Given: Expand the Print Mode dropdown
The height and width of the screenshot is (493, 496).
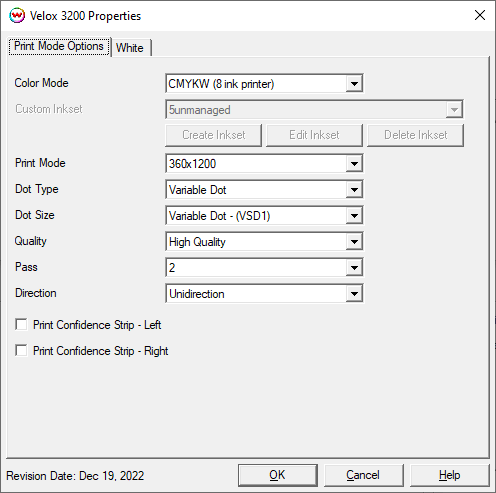Looking at the screenshot, I should pyautogui.click(x=264, y=163).
